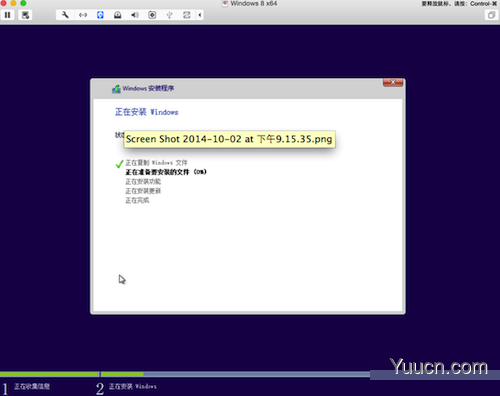Click the blue hard disk device icon

coord(100,15)
